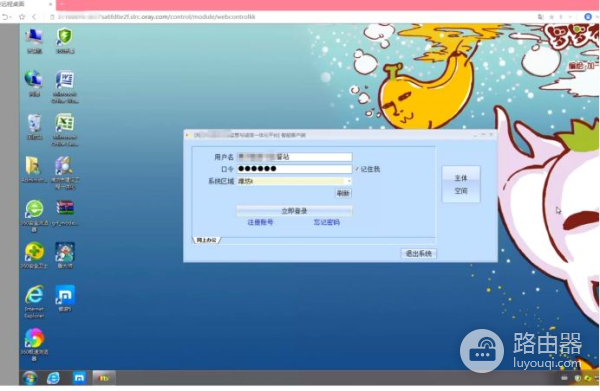Viewport: 600px width, 391px height.
Task: Click the 刷新 refresh button
Action: click(x=343, y=193)
